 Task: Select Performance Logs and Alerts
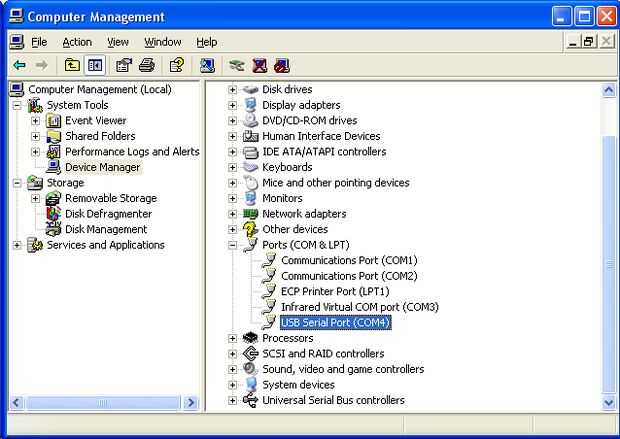coord(132,152)
